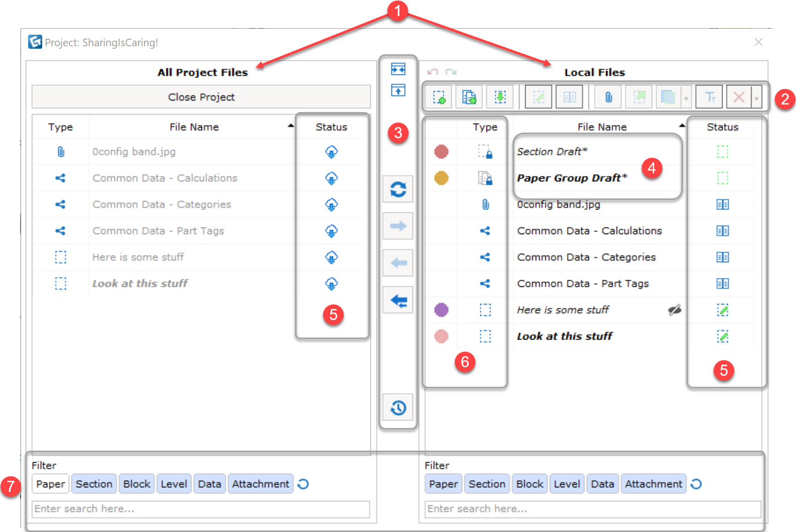Click the share type icon for Common Data - Part Tags in All Project Files
The image size is (796, 532).
(60, 231)
